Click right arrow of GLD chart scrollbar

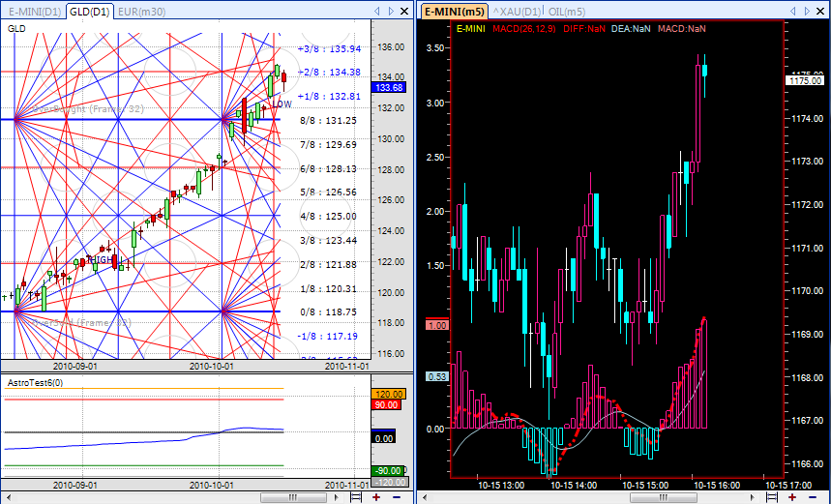[336, 497]
